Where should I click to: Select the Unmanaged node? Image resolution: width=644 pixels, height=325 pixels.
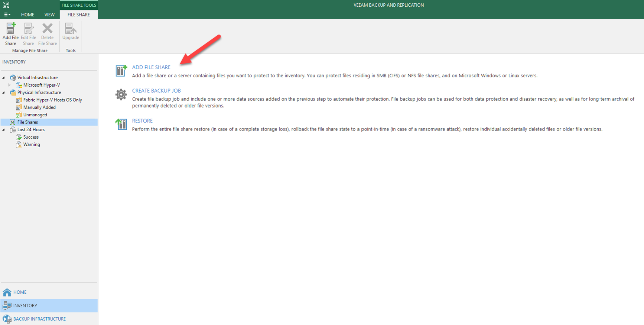tap(35, 115)
